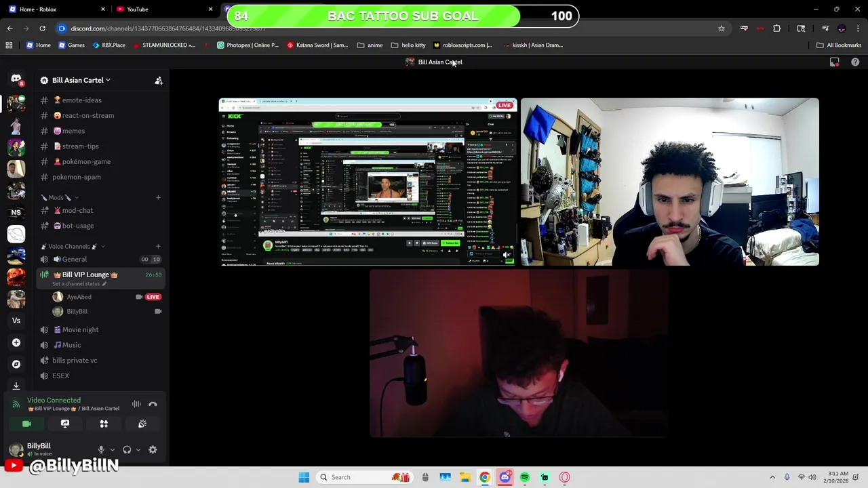Open the NS server icon
The height and width of the screenshot is (488, 868).
(16, 212)
